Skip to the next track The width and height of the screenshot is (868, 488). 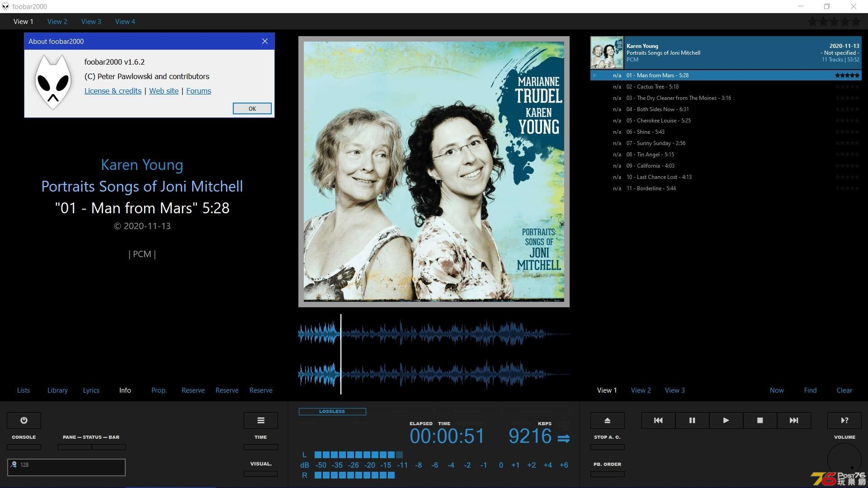(794, 420)
